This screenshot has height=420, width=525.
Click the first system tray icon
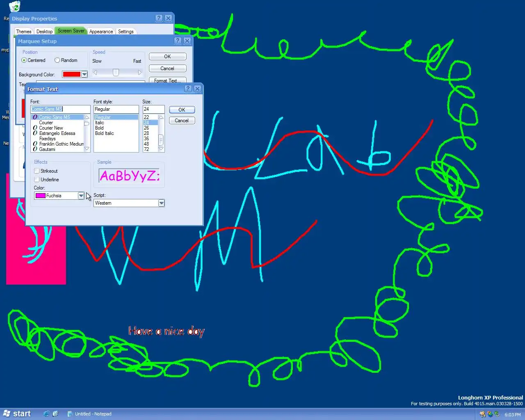482,414
